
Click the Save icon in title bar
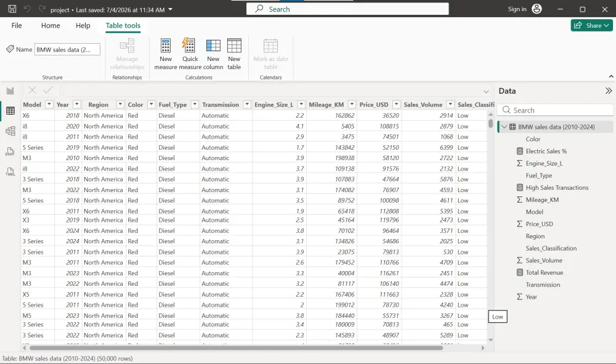coord(12,9)
